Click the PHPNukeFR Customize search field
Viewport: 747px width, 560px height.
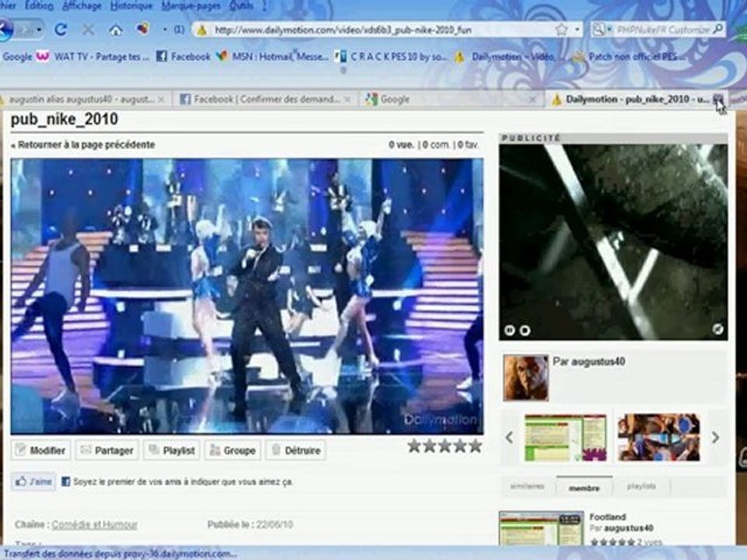tap(663, 30)
